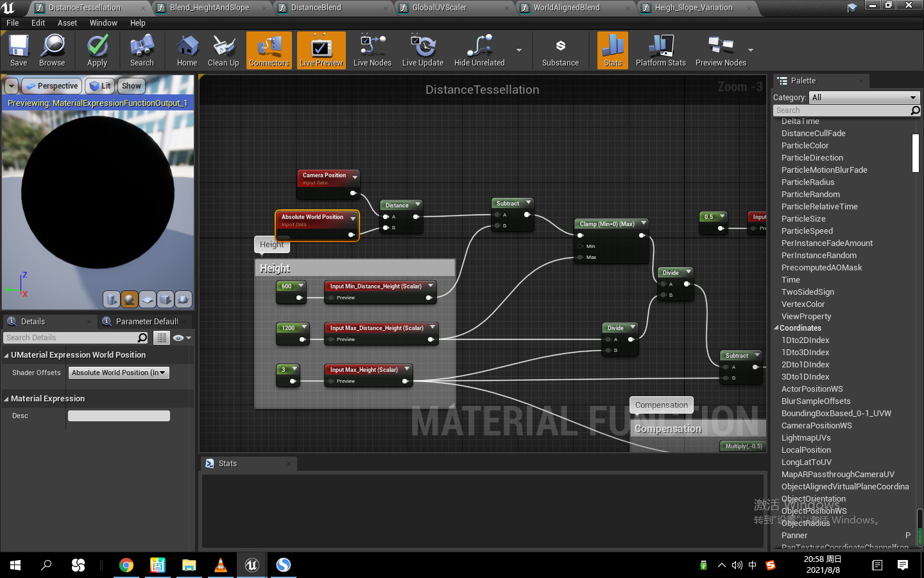
Task: Click the Clean Up graph icon
Action: (x=223, y=50)
